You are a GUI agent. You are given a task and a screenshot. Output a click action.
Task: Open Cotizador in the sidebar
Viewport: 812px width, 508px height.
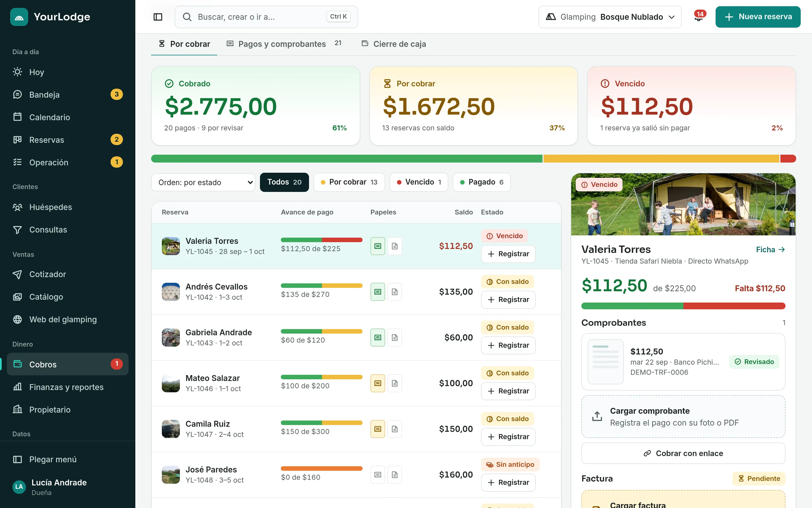point(67,274)
